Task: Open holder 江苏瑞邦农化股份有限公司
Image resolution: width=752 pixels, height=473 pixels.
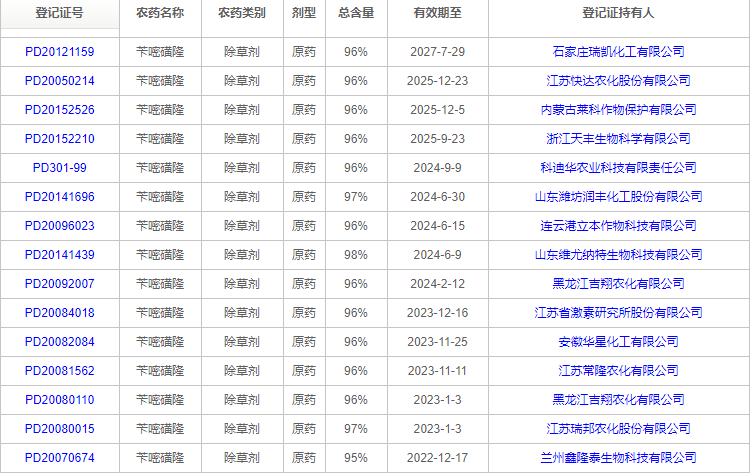Action: click(618, 429)
